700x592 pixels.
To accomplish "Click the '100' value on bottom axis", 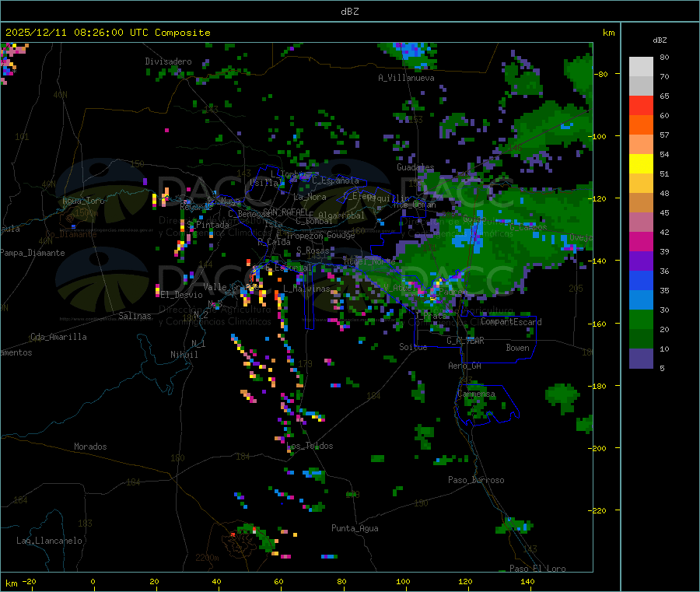I will coord(403,581).
